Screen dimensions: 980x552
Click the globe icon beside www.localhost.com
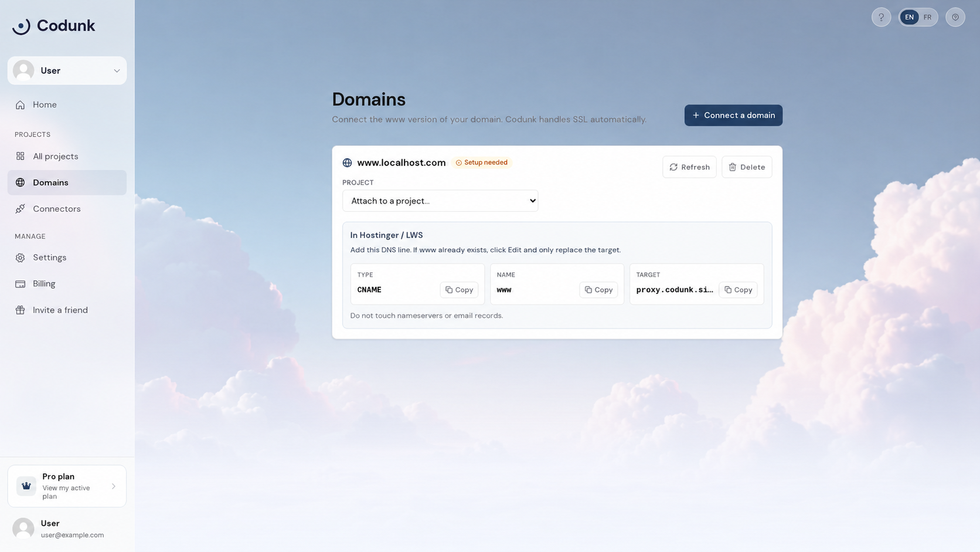point(347,162)
